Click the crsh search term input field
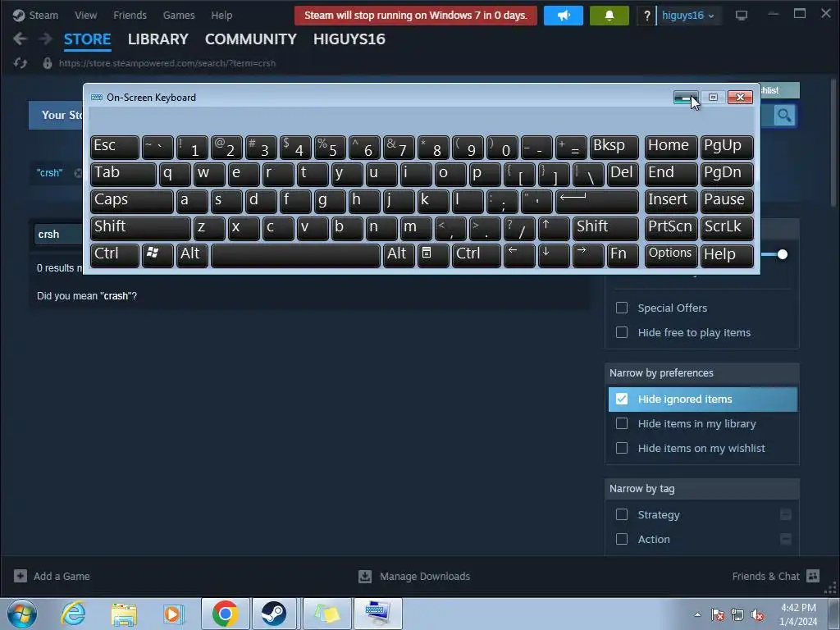The image size is (840, 630). click(x=59, y=234)
